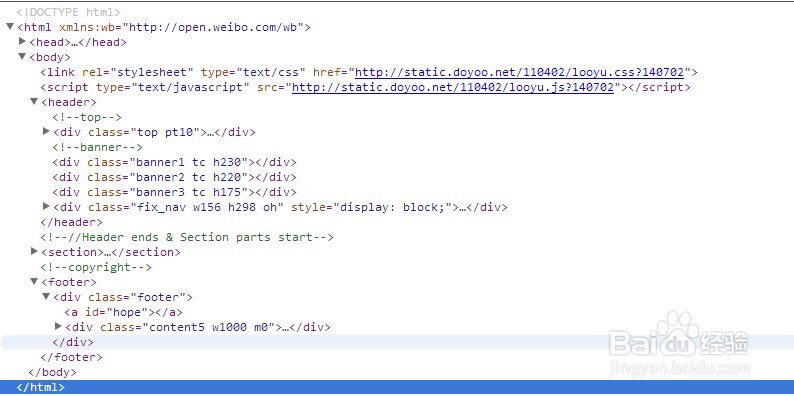
Task: Expand the section element arrow
Action: point(34,251)
